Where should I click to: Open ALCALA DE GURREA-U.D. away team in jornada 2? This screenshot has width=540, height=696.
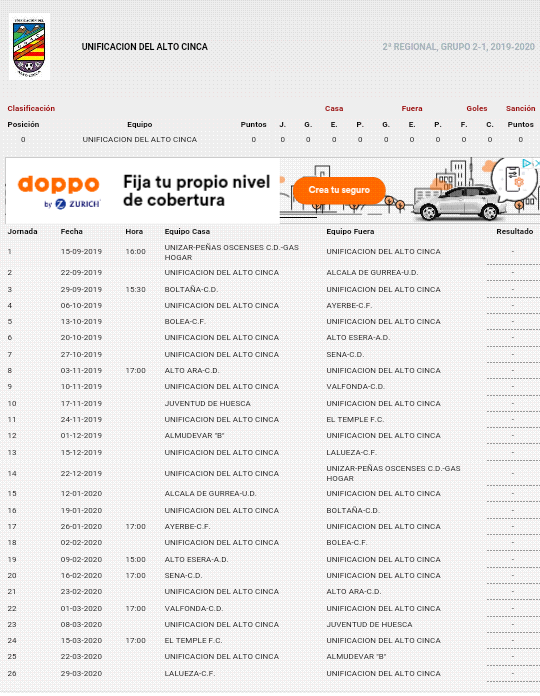tap(372, 273)
